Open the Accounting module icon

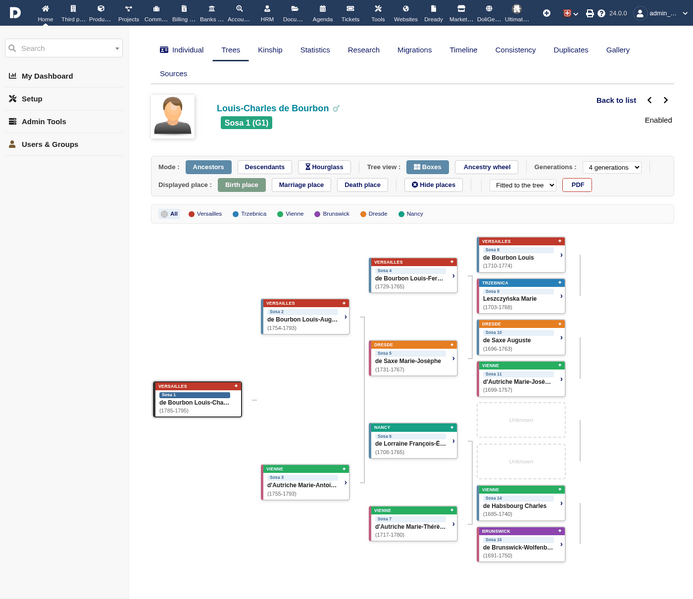click(x=239, y=8)
